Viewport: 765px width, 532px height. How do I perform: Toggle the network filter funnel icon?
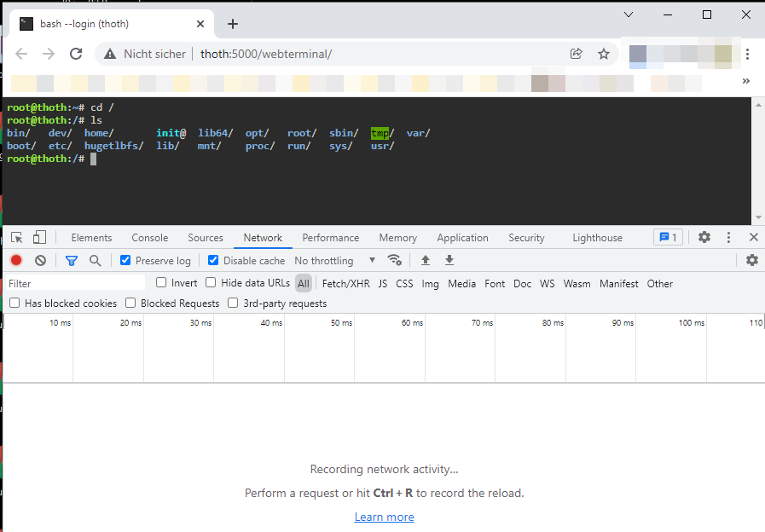point(72,260)
